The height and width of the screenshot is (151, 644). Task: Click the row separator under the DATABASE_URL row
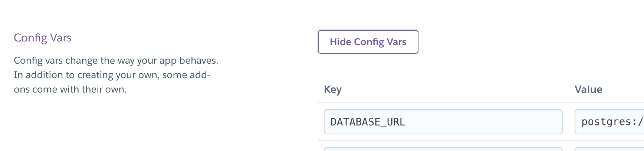click(x=445, y=141)
